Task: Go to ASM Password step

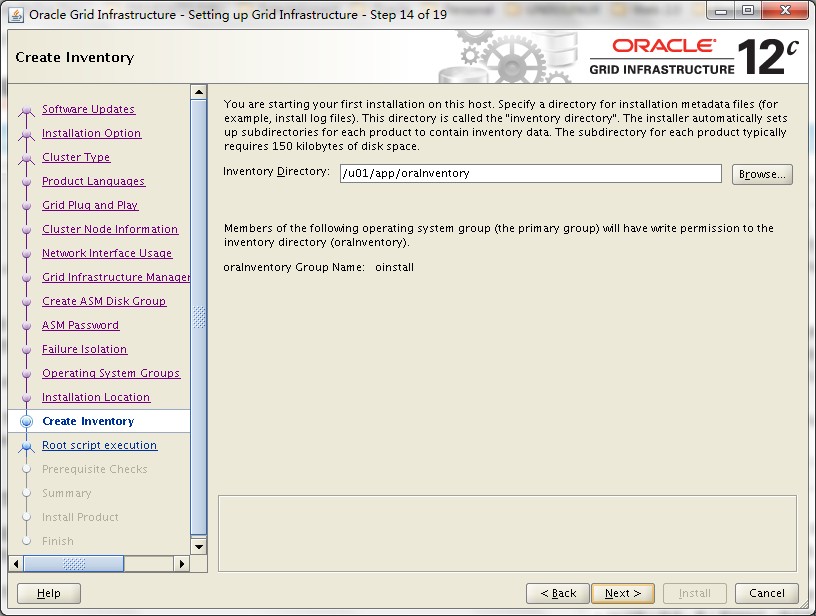Action: point(81,325)
